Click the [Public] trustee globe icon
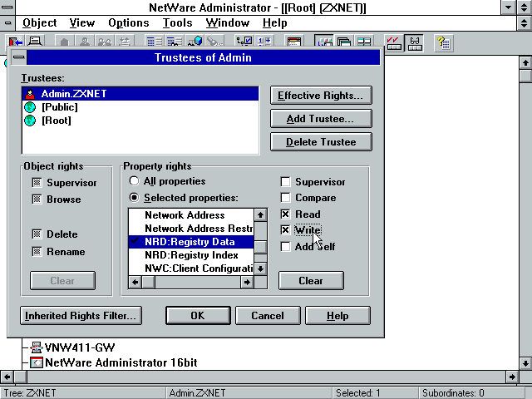The height and width of the screenshot is (399, 532). pyautogui.click(x=31, y=107)
